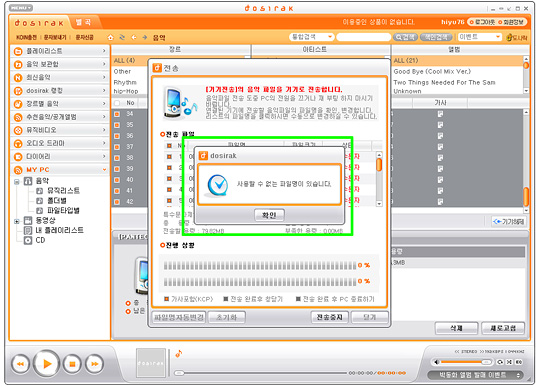
Task: Click the playback seek slider handle
Action: click(178, 373)
